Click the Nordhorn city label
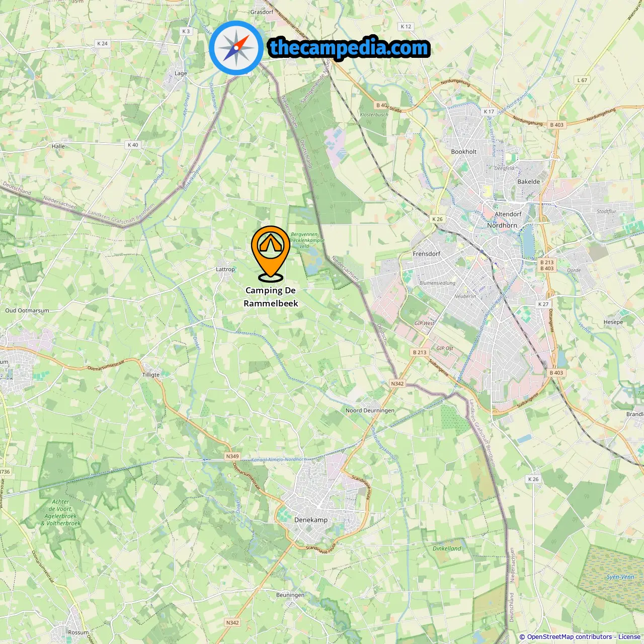 [x=502, y=225]
